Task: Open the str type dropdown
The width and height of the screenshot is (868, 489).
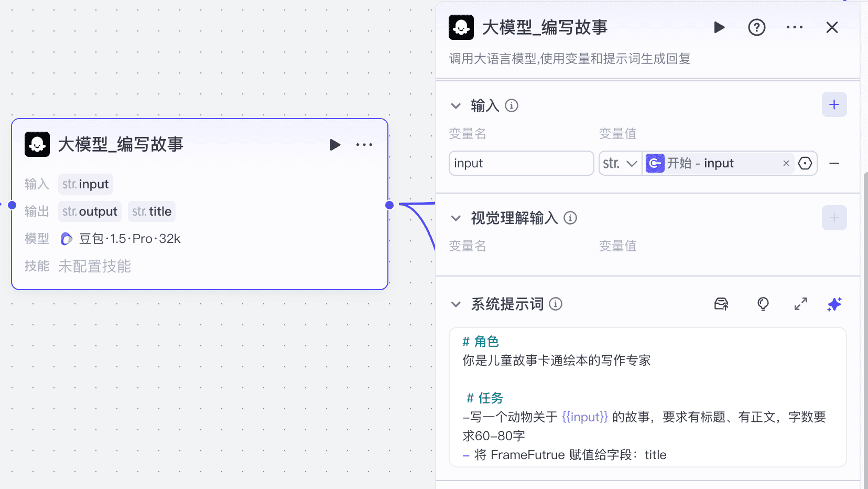Action: [x=620, y=163]
